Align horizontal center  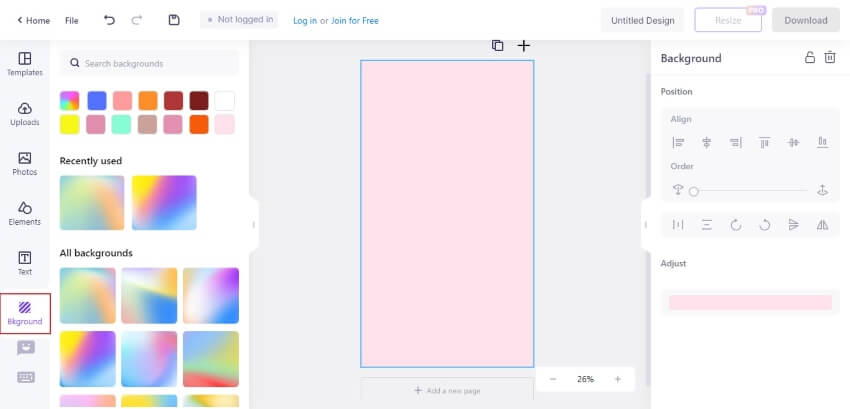click(706, 143)
